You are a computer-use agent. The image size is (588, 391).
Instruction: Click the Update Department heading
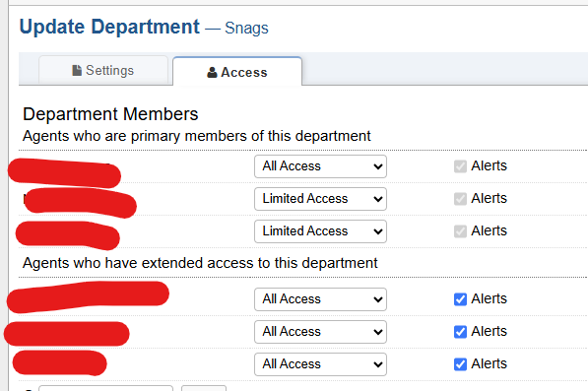[109, 27]
